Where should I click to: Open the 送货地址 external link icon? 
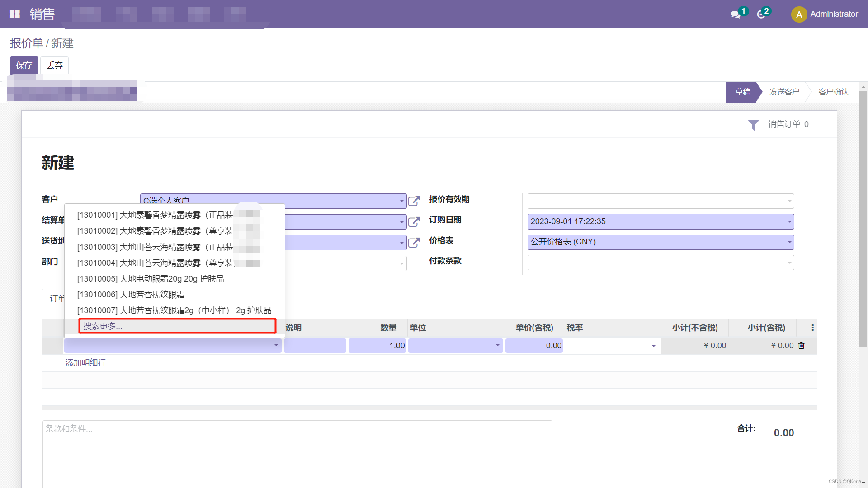(x=414, y=242)
